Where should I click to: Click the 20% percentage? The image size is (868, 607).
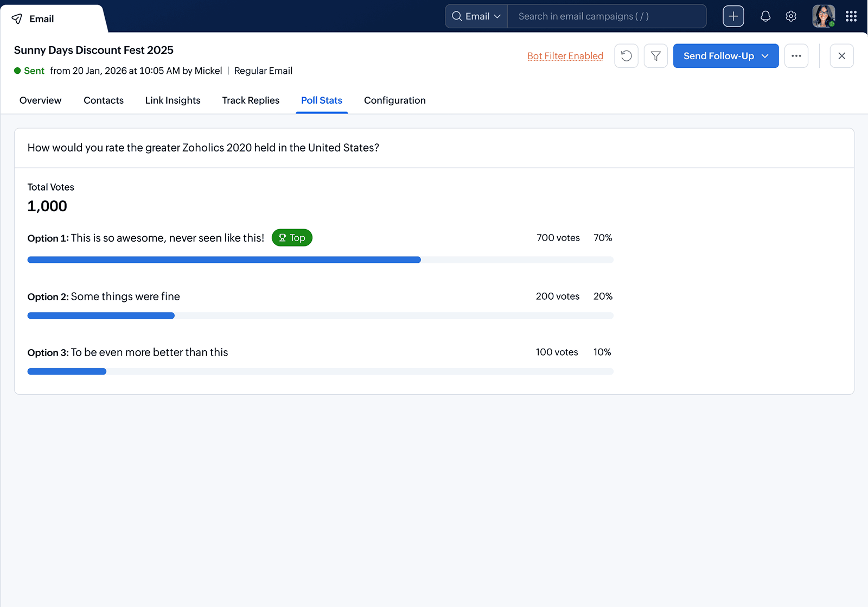click(x=603, y=296)
